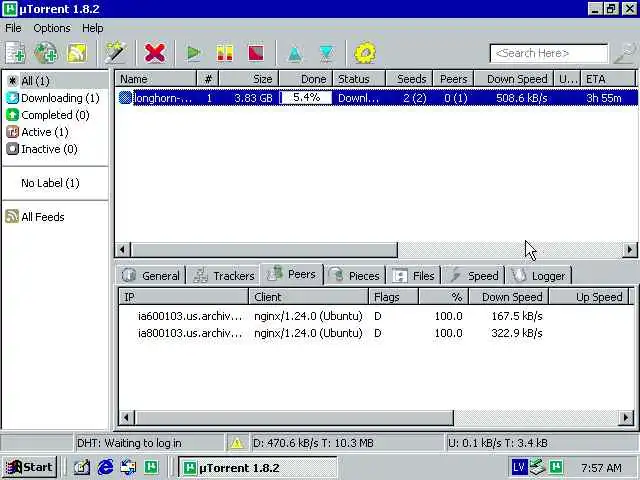Click DHT: Waiting to log in status
The width and height of the screenshot is (640, 480).
129,443
